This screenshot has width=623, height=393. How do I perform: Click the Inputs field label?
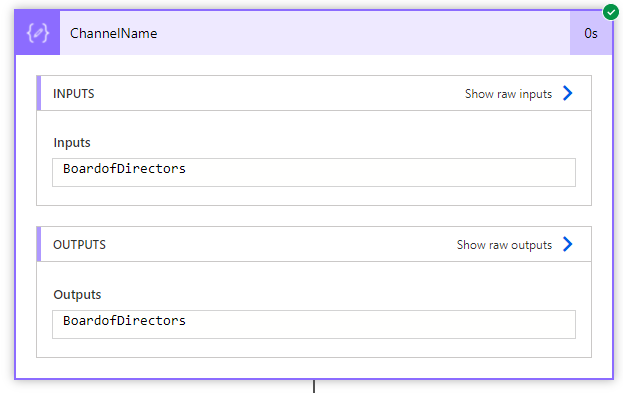coord(72,143)
